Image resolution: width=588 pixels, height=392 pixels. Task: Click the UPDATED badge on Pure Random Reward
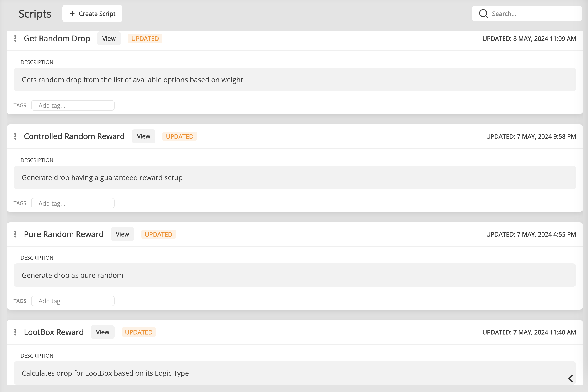pos(158,234)
